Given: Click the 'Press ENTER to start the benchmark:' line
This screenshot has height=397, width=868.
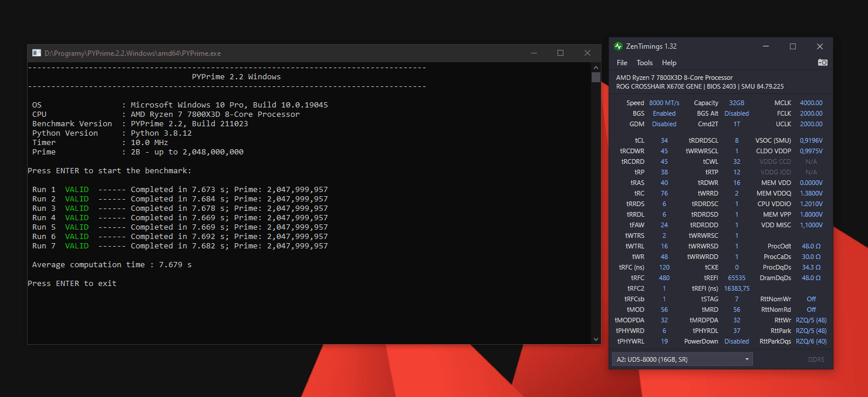Looking at the screenshot, I should (x=110, y=171).
